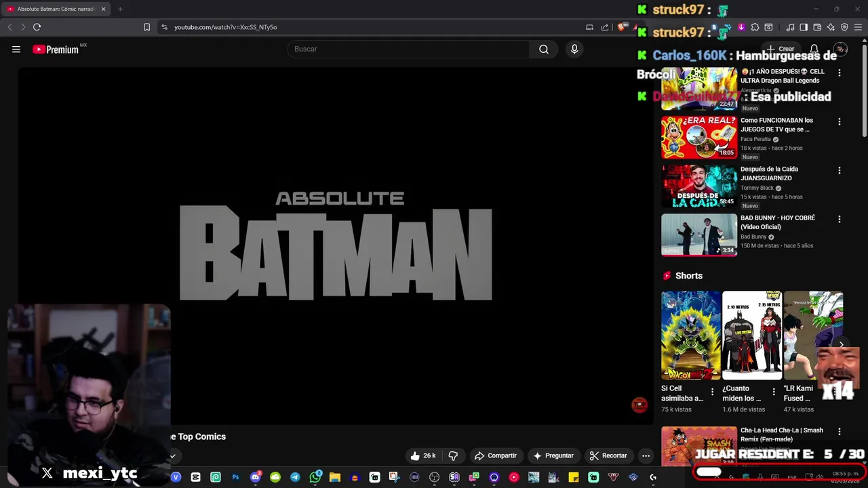The height and width of the screenshot is (488, 868).
Task: Open Photoshop from the taskbar
Action: click(x=235, y=477)
